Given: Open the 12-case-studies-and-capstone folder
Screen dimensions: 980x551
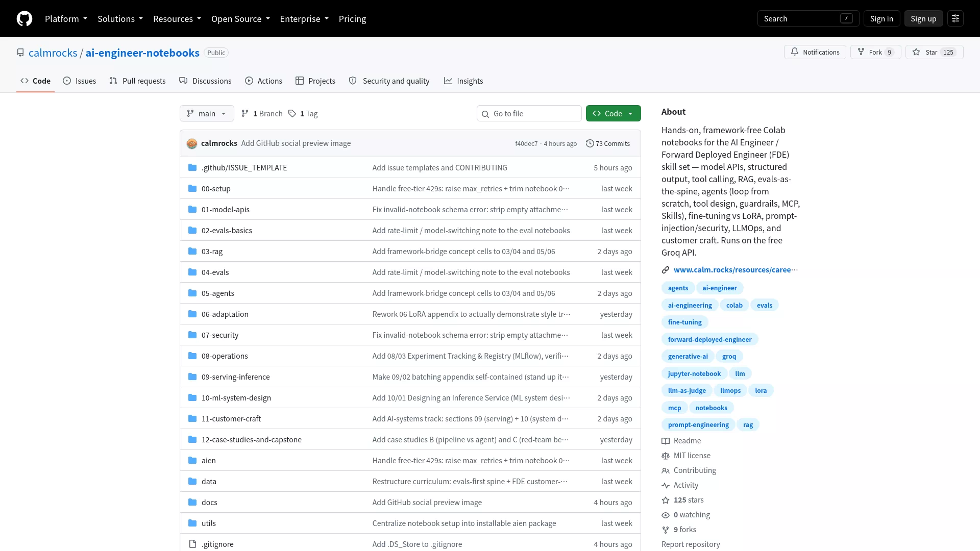Looking at the screenshot, I should point(252,440).
